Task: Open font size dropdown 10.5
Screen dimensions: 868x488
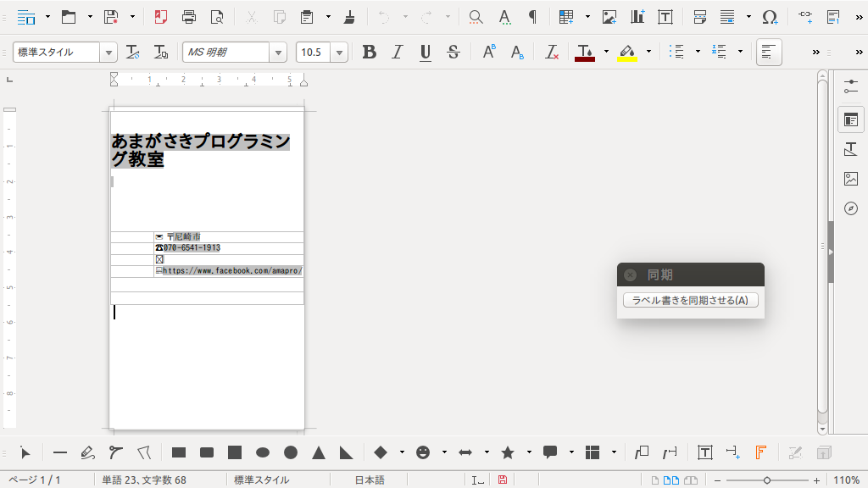Action: pos(339,53)
